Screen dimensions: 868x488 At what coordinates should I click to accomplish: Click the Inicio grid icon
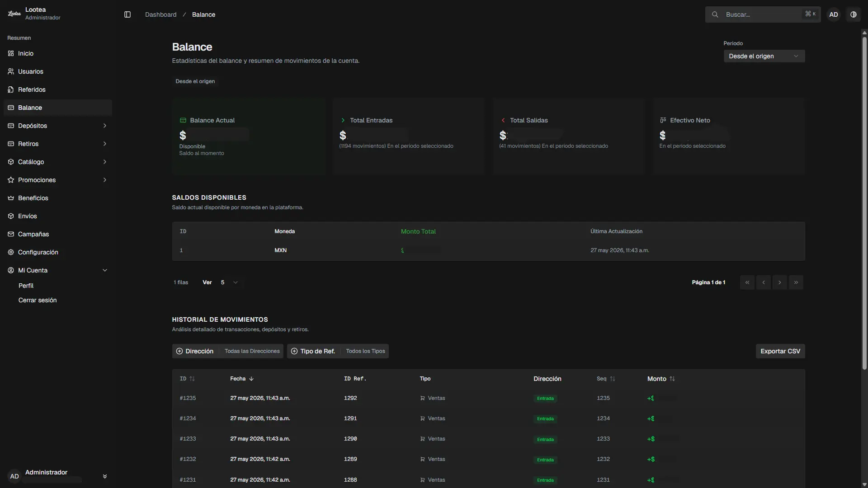[11, 53]
